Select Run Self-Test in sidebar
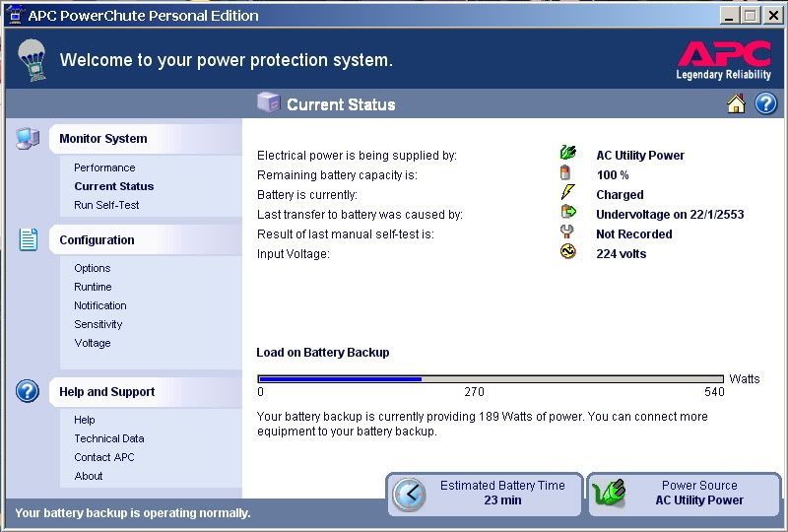This screenshot has width=788, height=532. pyautogui.click(x=106, y=205)
